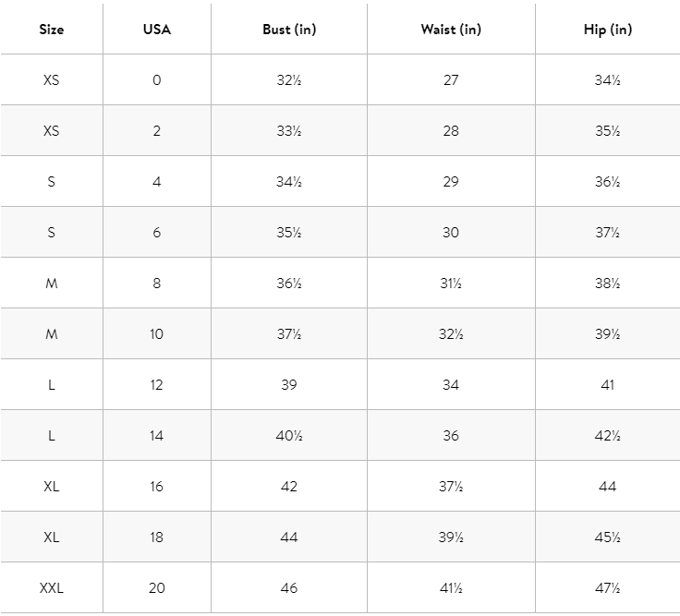Click USA size 0 cell

tap(156, 80)
